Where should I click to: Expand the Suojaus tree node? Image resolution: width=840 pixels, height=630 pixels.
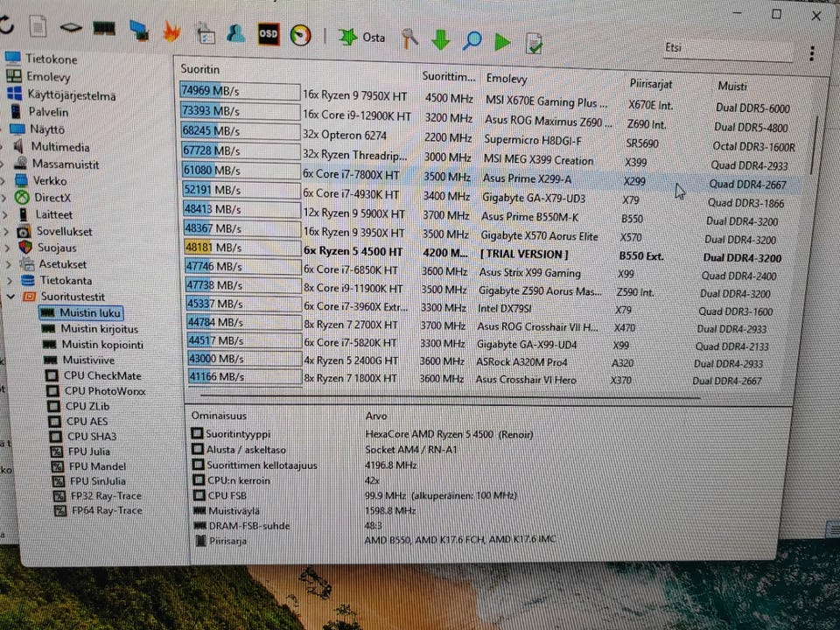point(8,248)
